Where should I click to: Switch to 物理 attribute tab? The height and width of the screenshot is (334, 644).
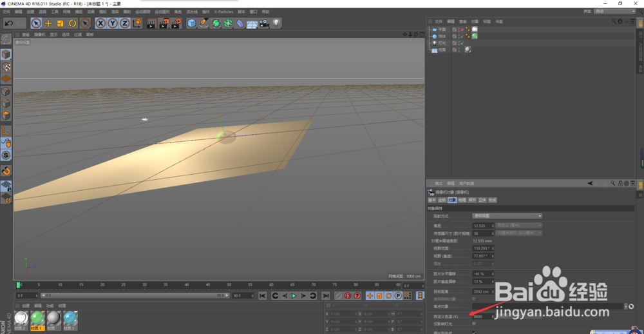click(462, 200)
